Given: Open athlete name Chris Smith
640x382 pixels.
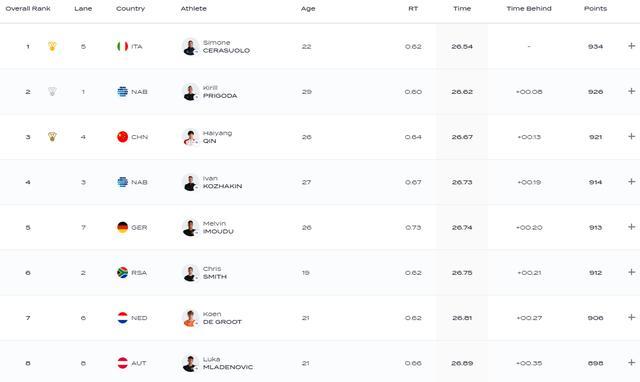Looking at the screenshot, I should (215, 273).
